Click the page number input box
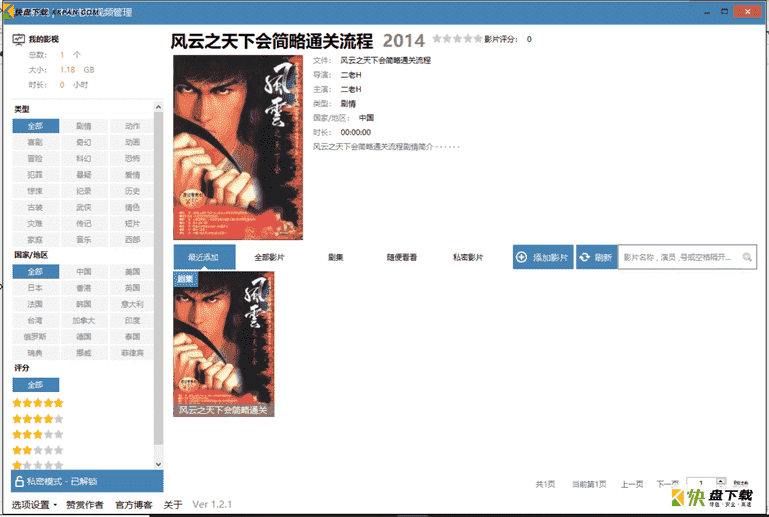The height and width of the screenshot is (517, 769). [701, 483]
